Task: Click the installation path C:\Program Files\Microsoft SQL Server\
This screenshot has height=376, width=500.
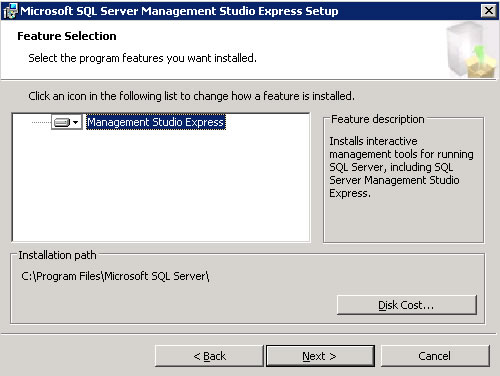Action: [x=115, y=276]
